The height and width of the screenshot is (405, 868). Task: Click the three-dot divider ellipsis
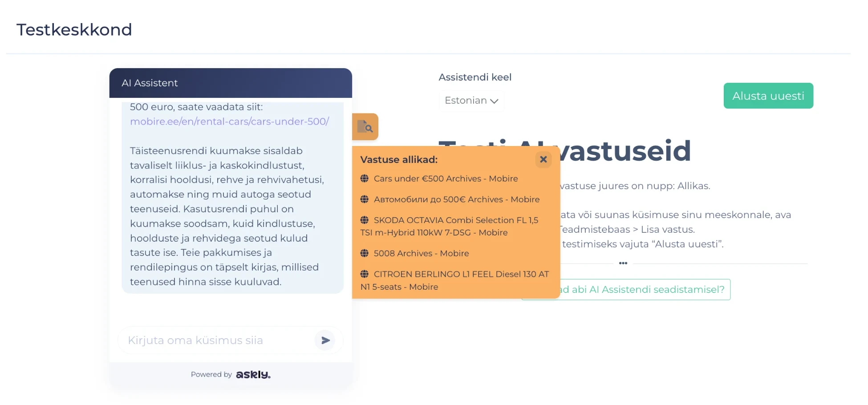tap(623, 263)
